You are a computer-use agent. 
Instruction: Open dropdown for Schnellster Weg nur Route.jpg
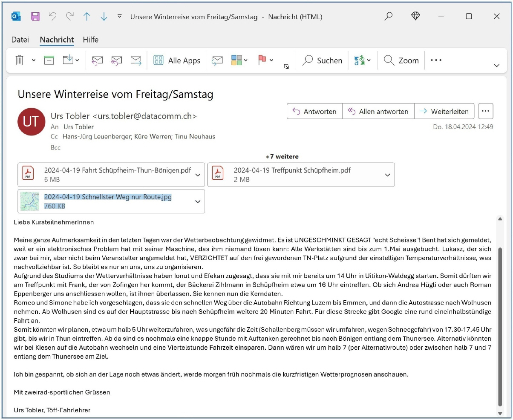(x=198, y=201)
